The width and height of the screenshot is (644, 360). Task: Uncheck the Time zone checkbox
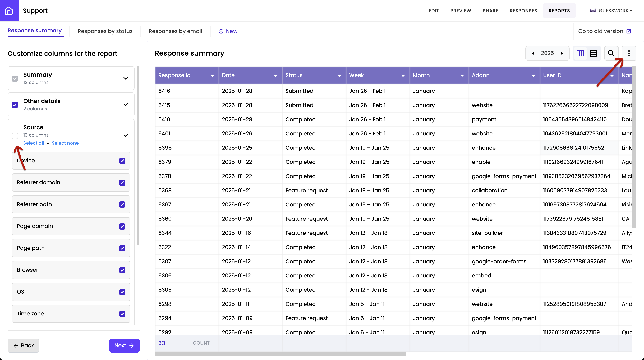(x=122, y=314)
